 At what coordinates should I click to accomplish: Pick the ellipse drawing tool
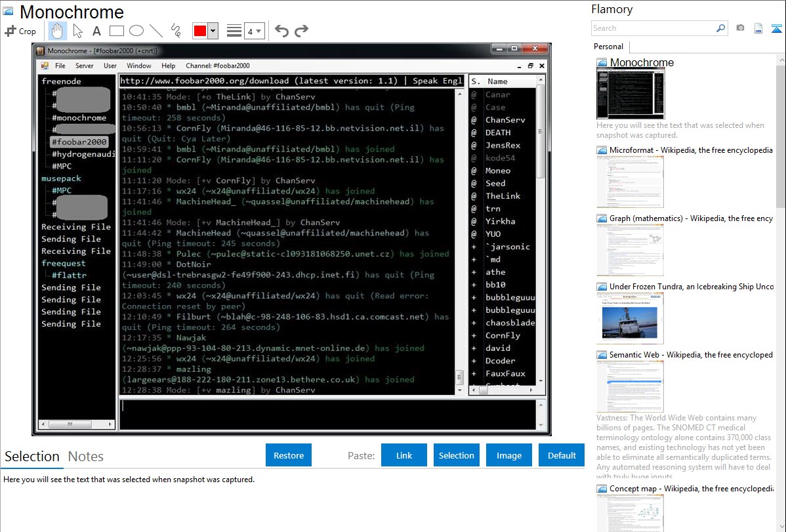click(x=136, y=31)
